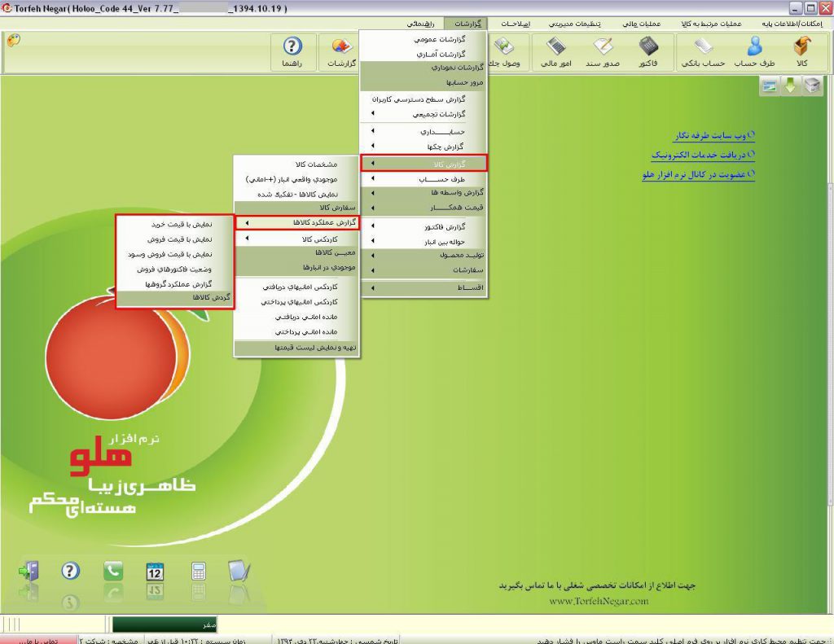Viewport: 834px width, 644px height.
Task: Expand the گزارشات تجمیعی submenu
Action: (x=424, y=114)
